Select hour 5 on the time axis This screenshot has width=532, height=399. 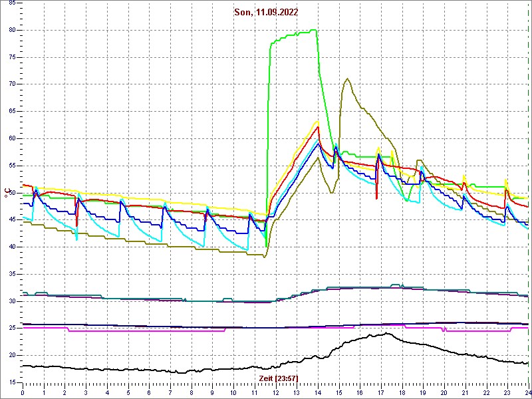coord(128,393)
